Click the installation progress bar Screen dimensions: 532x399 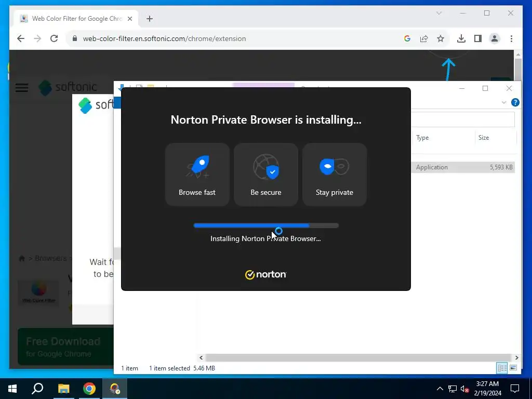[266, 225]
